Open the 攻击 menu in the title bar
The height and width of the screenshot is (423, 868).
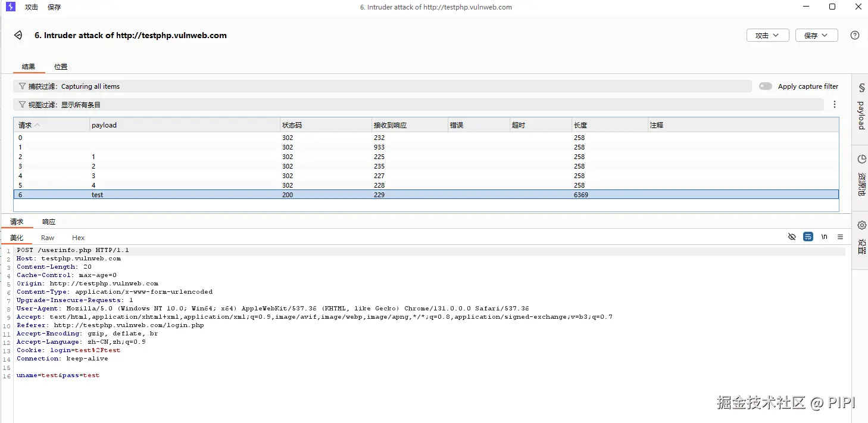(x=32, y=7)
